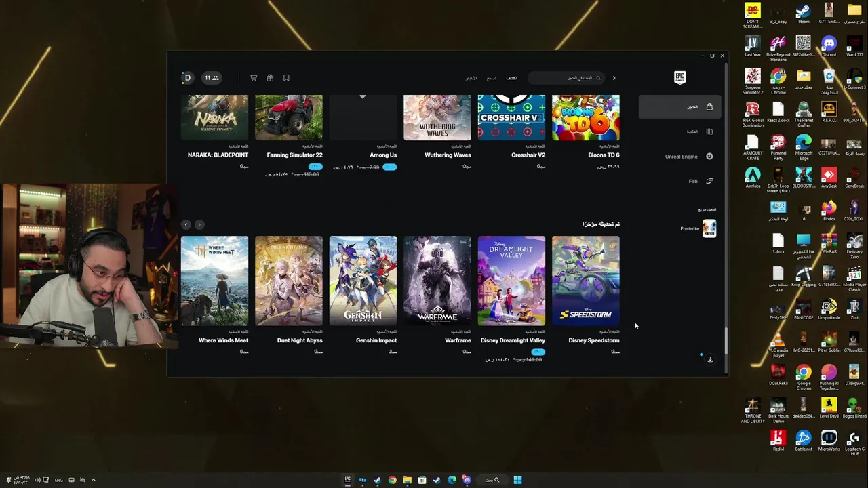Select the Aimlabs desktop shortcut
This screenshot has height=488, width=868.
(753, 178)
